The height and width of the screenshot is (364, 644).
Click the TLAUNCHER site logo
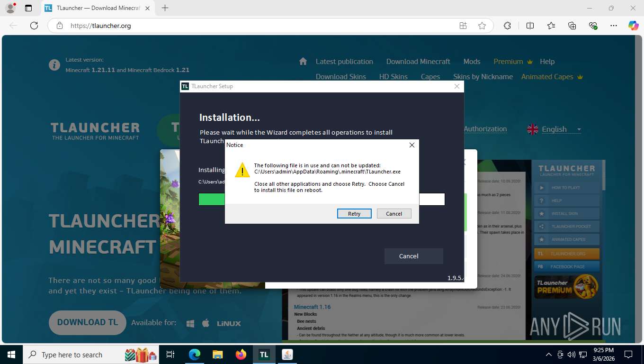[95, 131]
